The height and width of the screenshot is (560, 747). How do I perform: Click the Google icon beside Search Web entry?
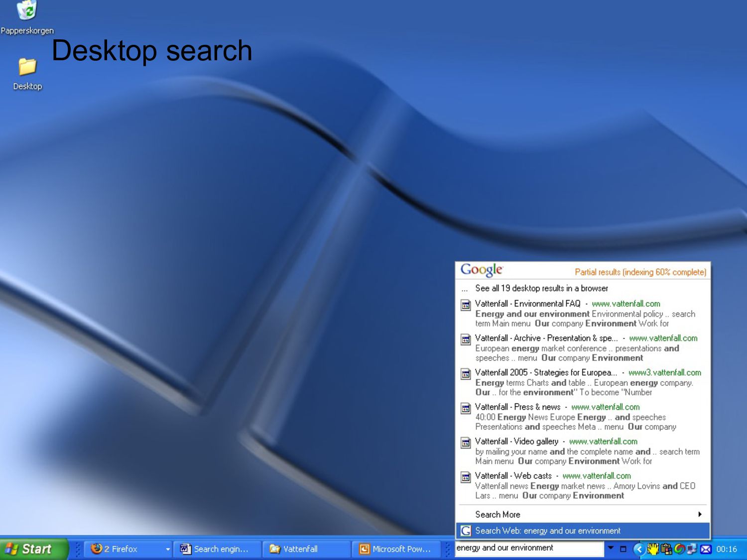pyautogui.click(x=466, y=531)
